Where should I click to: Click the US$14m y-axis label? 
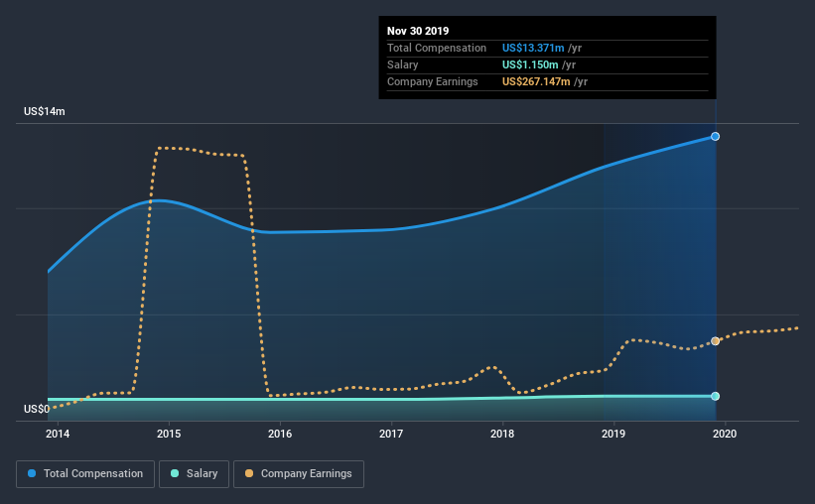click(45, 111)
